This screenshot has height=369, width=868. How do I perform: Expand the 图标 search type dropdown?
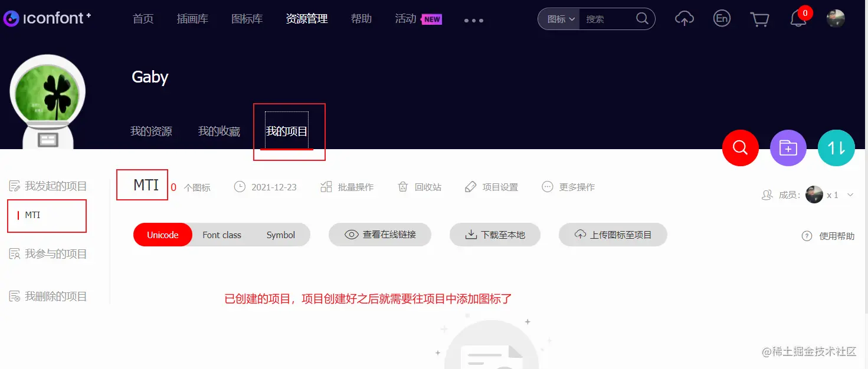click(561, 19)
